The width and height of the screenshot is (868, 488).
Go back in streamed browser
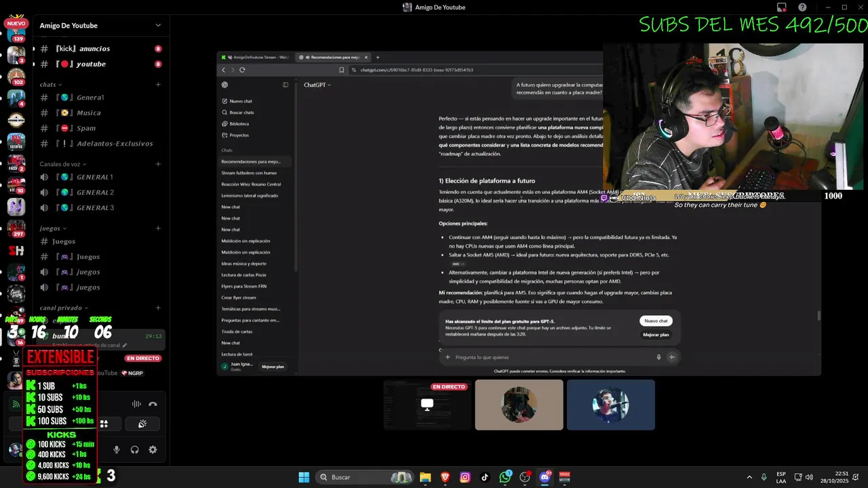(224, 70)
